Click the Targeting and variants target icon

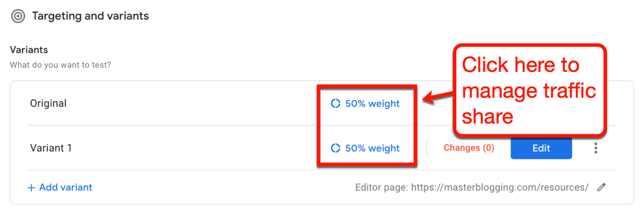(18, 16)
